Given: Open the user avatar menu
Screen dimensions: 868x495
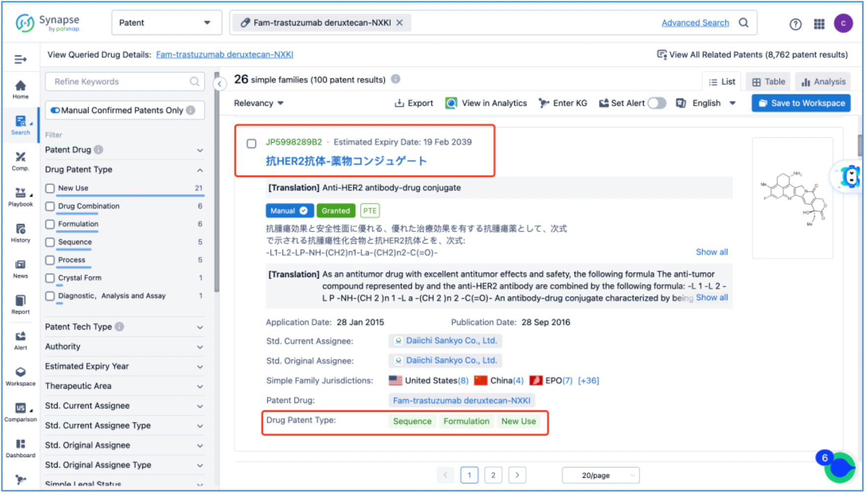Looking at the screenshot, I should coord(843,23).
